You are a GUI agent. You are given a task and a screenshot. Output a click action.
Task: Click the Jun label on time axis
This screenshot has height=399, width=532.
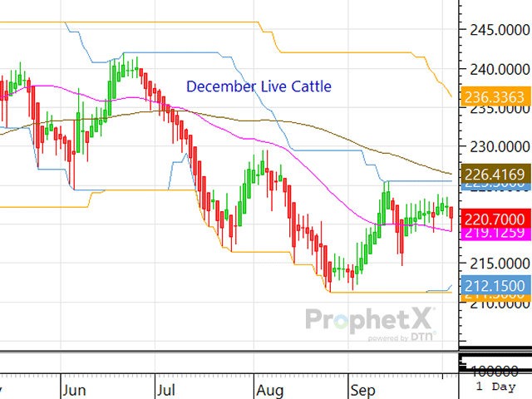(74, 390)
